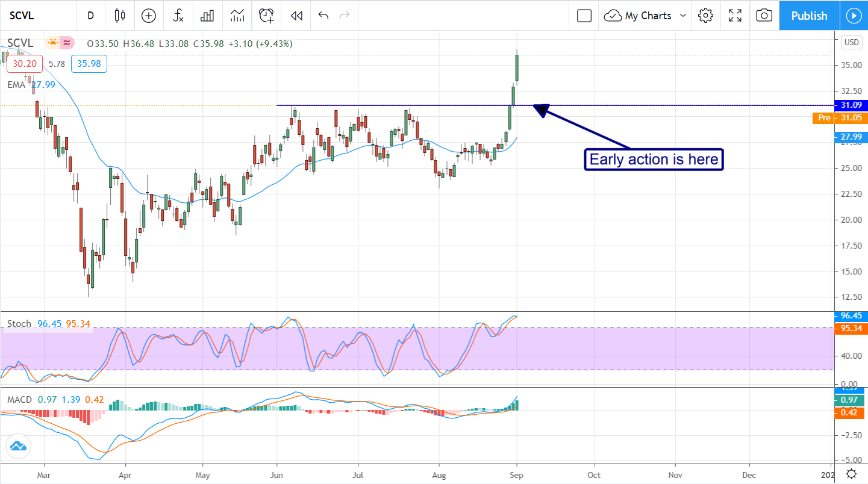Click the undo arrow in the toolbar
Screen dimensions: 868x484
[323, 16]
